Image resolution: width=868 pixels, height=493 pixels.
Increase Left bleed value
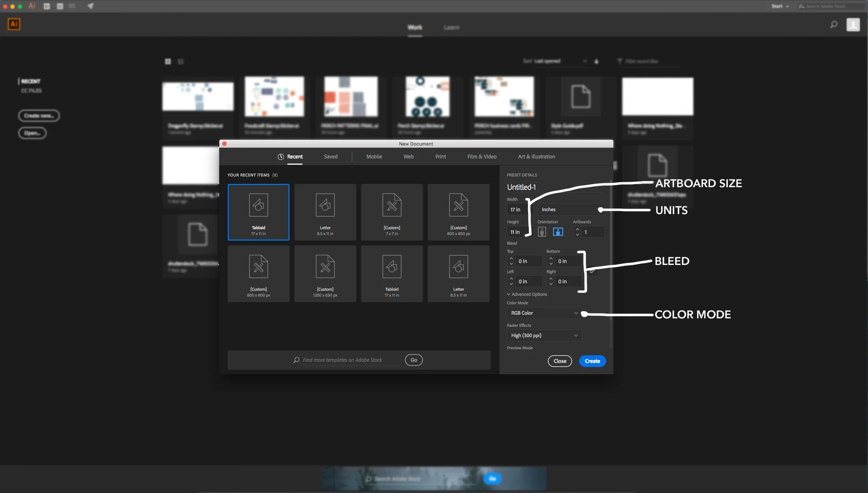point(511,279)
